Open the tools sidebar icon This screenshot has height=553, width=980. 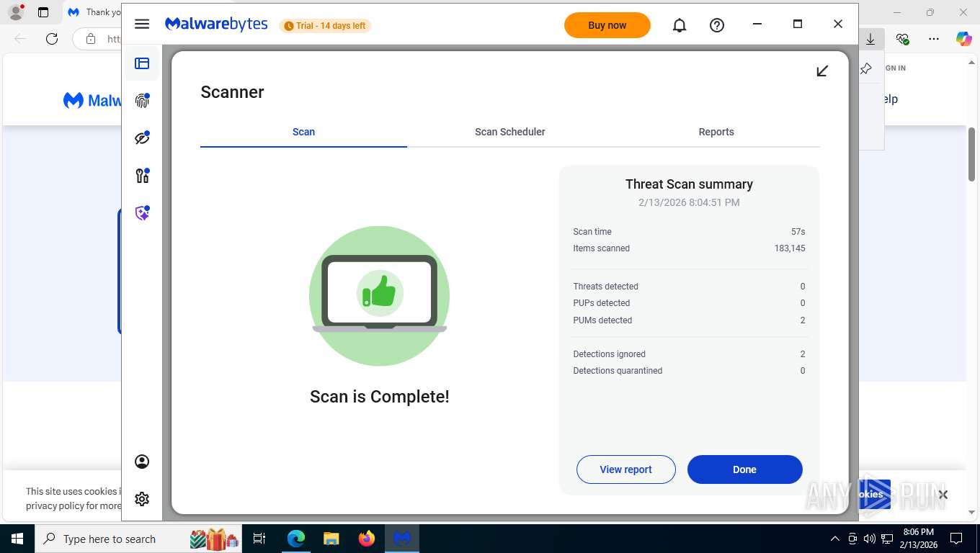click(x=142, y=176)
